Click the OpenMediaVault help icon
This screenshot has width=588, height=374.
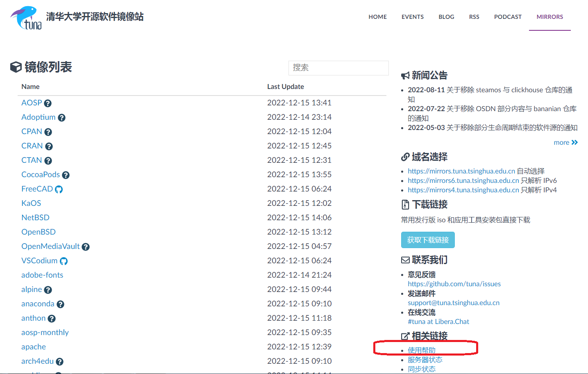click(x=86, y=247)
